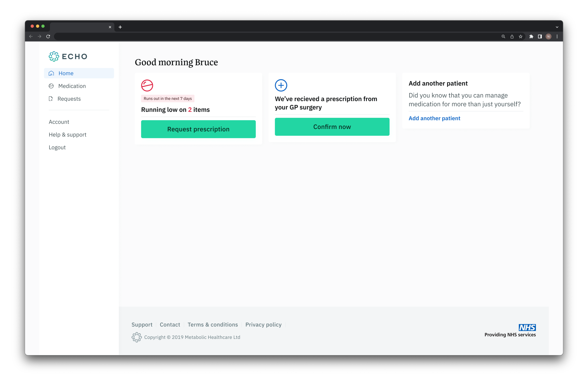The width and height of the screenshot is (588, 385).
Task: Open Help & support in sidebar
Action: pos(67,135)
